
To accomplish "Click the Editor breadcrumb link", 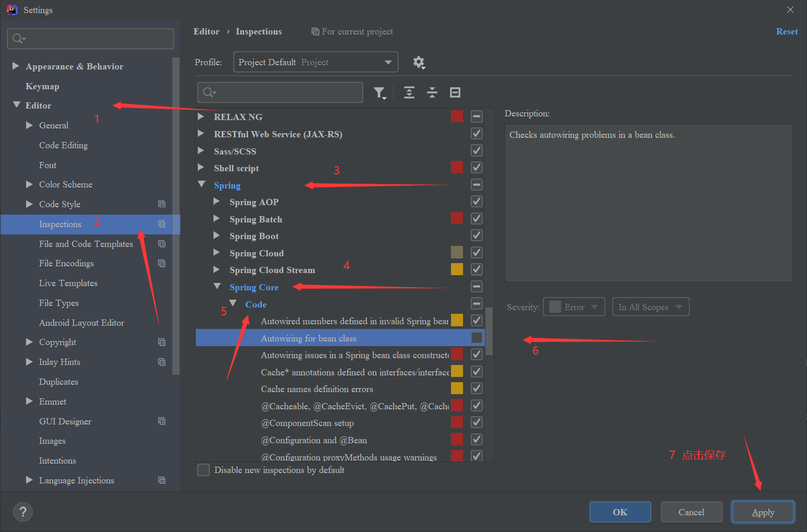I will coord(206,31).
